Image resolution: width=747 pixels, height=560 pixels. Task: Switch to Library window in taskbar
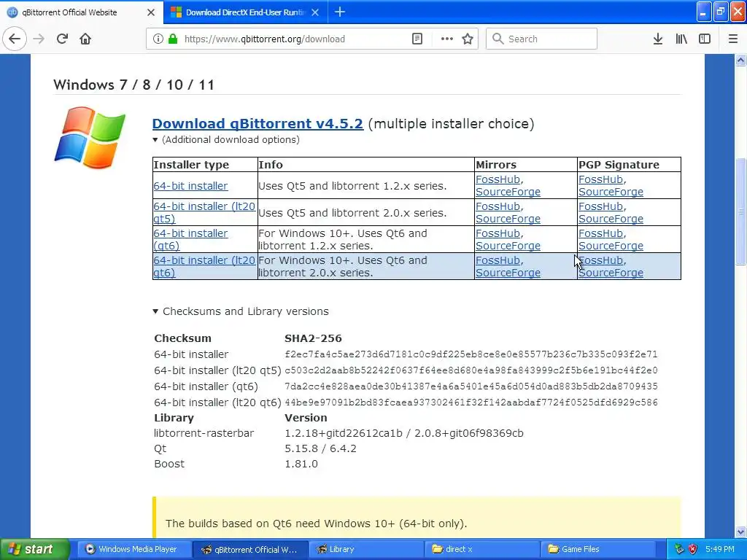click(365, 549)
